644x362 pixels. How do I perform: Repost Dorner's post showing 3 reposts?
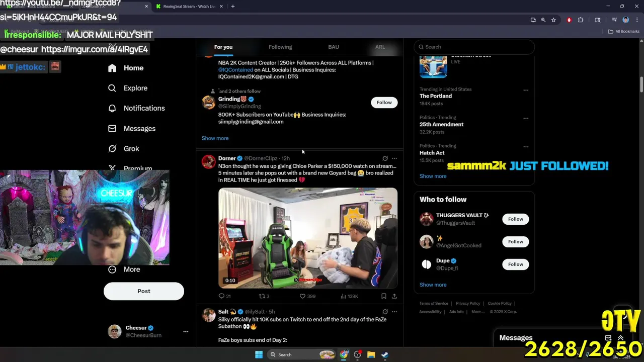coord(264,296)
